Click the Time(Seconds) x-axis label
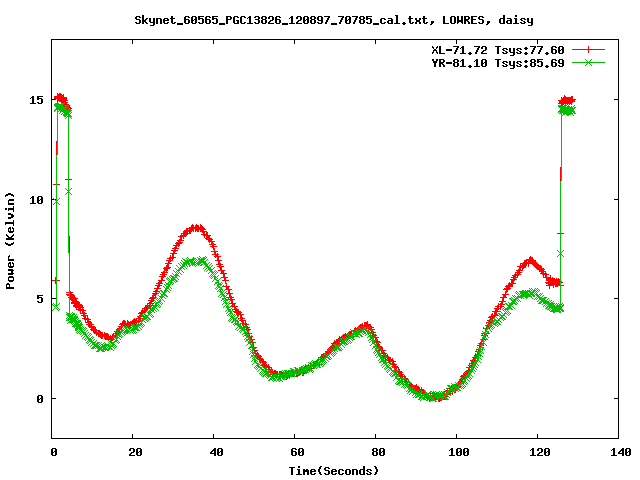Image resolution: width=640 pixels, height=480 pixels. click(x=334, y=471)
